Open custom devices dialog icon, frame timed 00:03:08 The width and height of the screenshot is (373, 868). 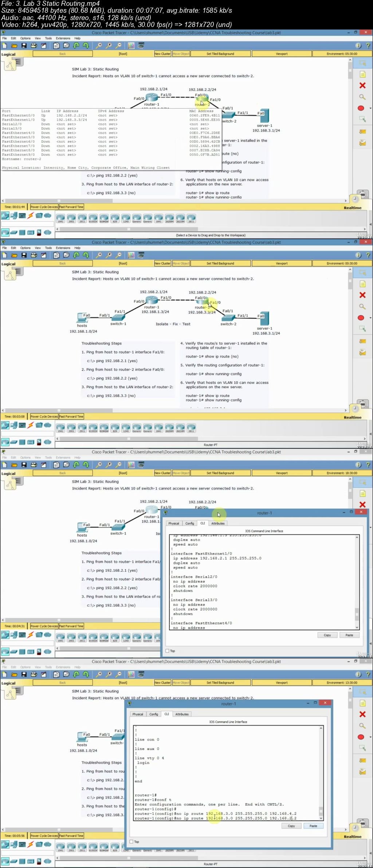click(x=141, y=255)
